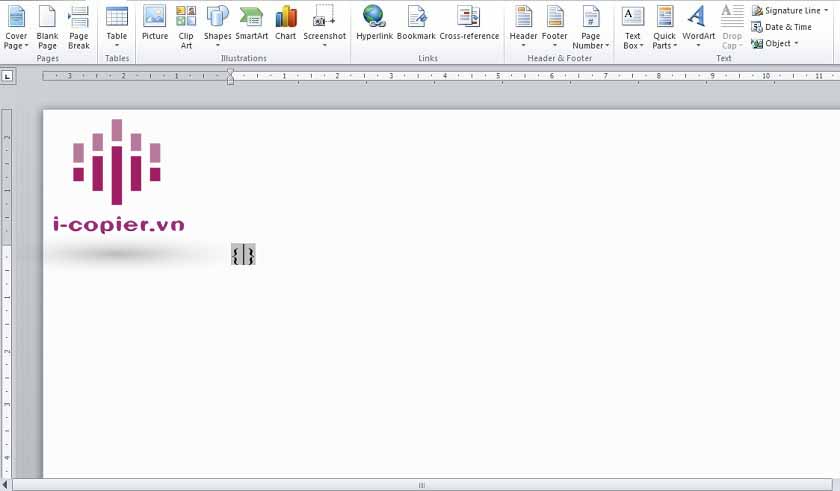The width and height of the screenshot is (840, 491).
Task: Click the Date & Time button
Action: click(x=782, y=27)
